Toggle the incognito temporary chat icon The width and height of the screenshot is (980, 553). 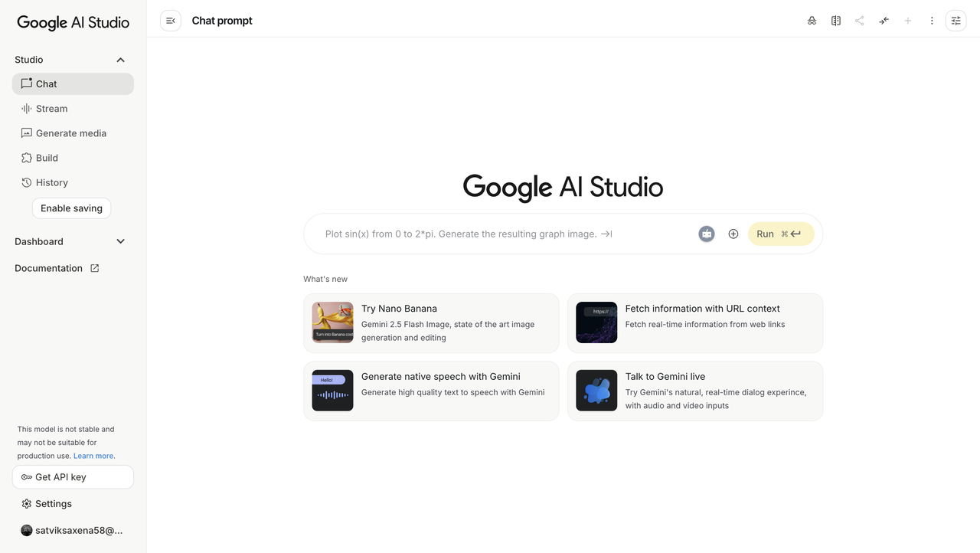point(812,21)
